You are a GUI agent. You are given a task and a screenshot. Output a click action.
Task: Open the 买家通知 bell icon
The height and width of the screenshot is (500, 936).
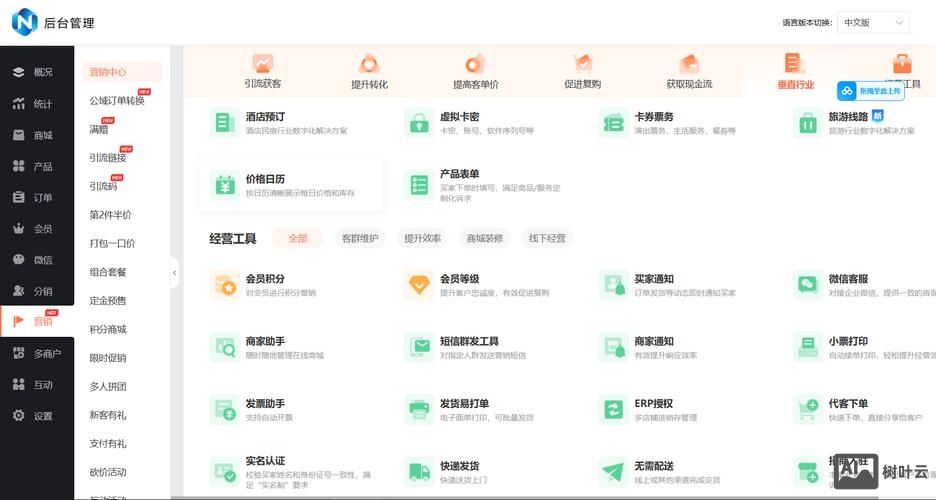(x=614, y=285)
